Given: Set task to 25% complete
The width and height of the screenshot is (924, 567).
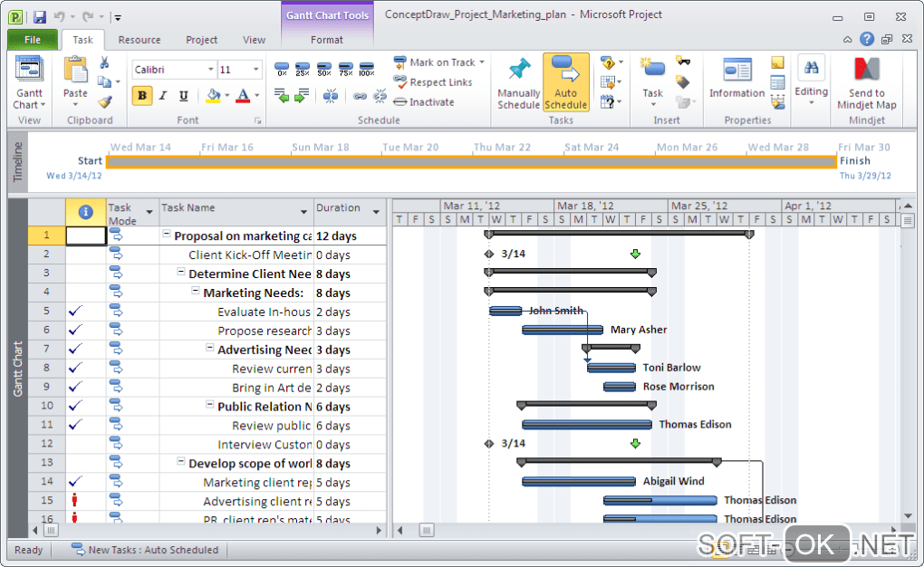Looking at the screenshot, I should point(303,70).
